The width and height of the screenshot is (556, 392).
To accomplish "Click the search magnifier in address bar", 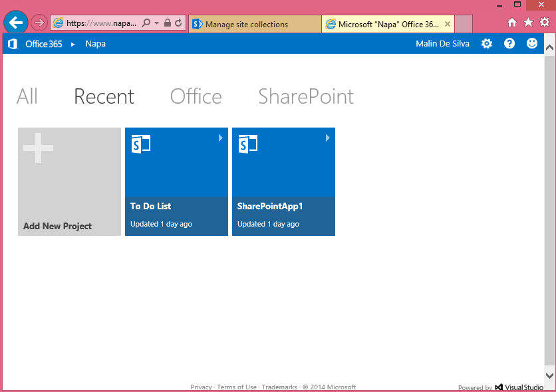I will pyautogui.click(x=146, y=23).
